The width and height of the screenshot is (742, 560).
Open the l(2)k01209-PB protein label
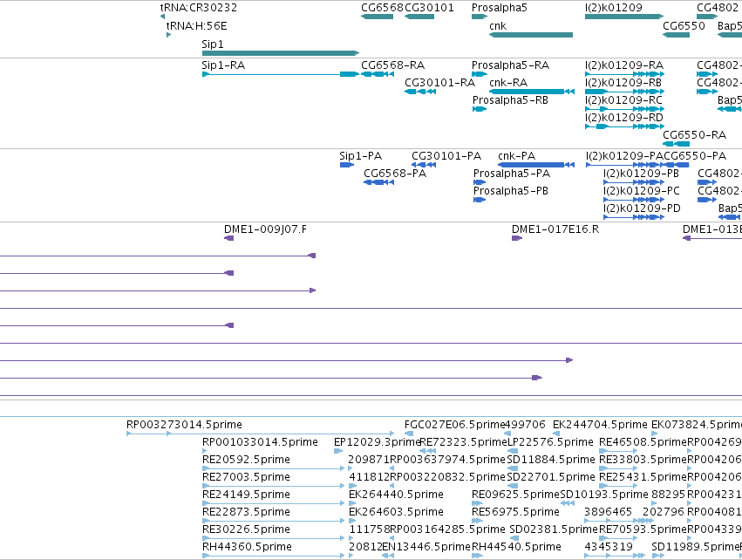641,174
